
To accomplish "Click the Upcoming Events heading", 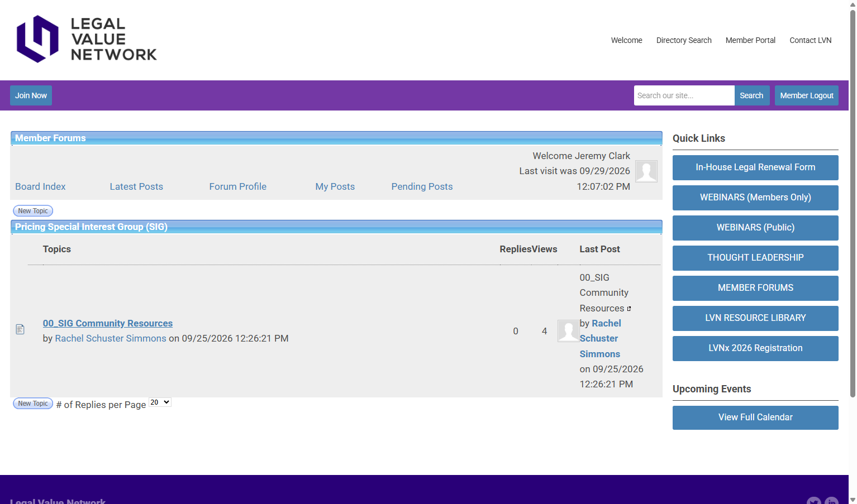I will click(712, 389).
